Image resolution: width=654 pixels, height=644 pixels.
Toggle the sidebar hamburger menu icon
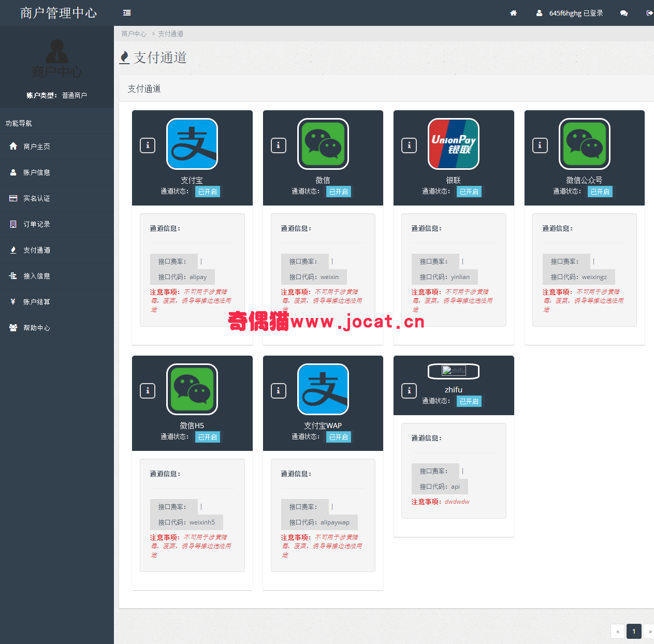[127, 13]
